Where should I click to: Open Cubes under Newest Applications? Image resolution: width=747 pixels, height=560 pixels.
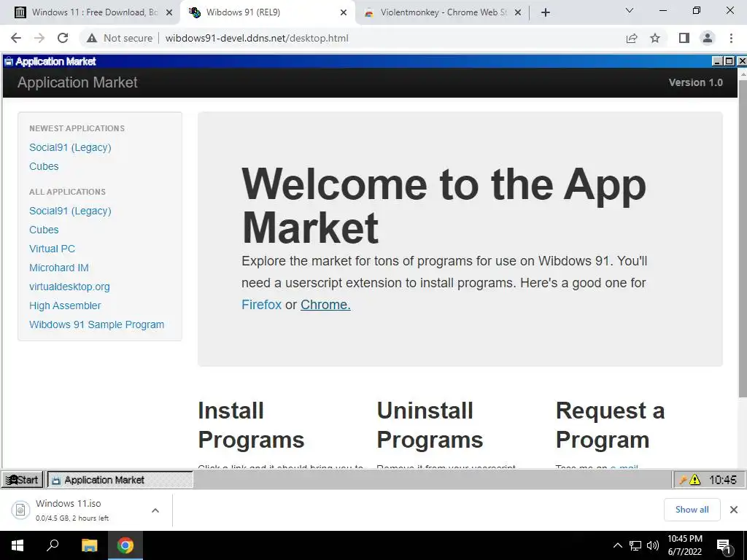point(44,167)
